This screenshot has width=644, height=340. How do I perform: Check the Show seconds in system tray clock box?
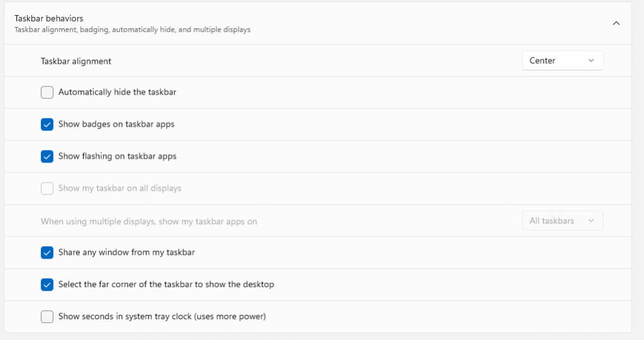(47, 317)
